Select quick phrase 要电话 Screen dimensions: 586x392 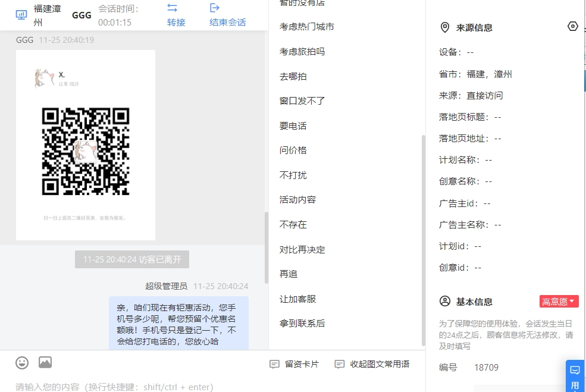pos(293,126)
